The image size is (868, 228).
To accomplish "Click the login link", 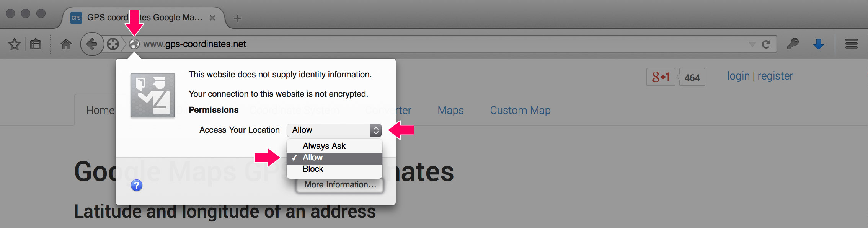I will pos(738,76).
